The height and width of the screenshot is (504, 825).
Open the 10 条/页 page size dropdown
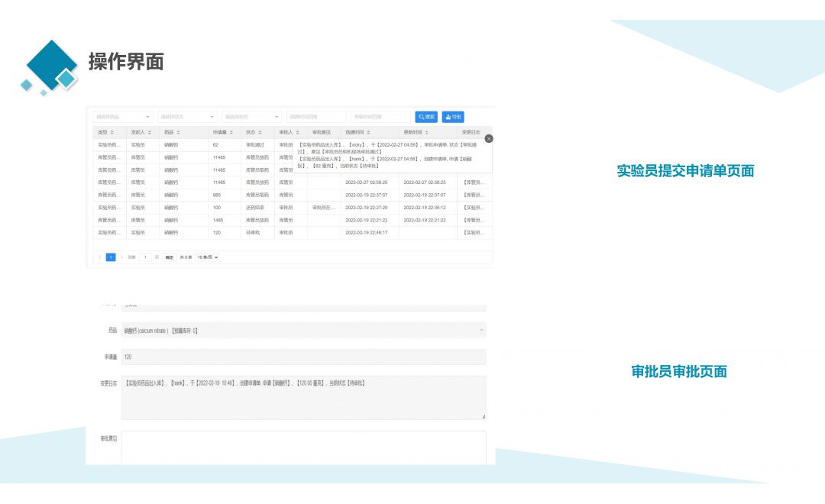[207, 257]
